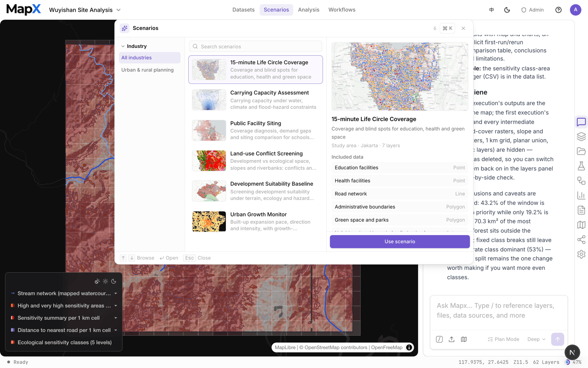The height and width of the screenshot is (368, 588).
Task: Click the slash command icon in chat box
Action: 439,339
